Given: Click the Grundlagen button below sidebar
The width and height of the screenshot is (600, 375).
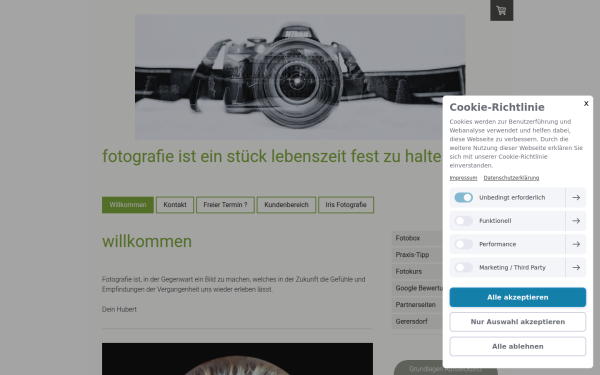Looking at the screenshot, I should 418,368.
